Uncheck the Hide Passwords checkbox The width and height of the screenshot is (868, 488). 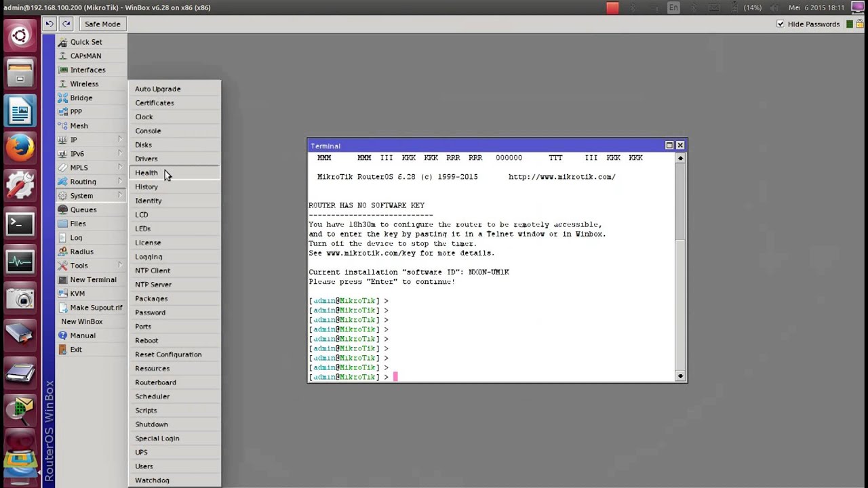(x=781, y=24)
